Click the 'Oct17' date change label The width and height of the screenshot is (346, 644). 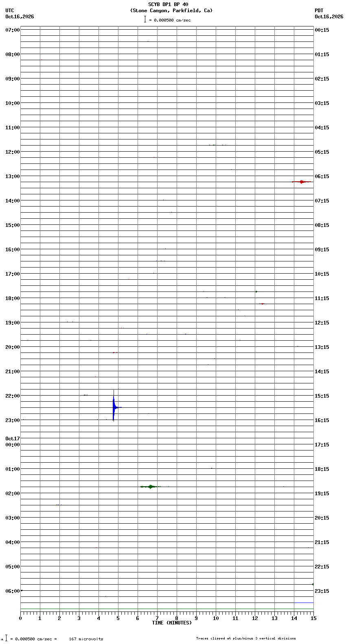point(12,439)
